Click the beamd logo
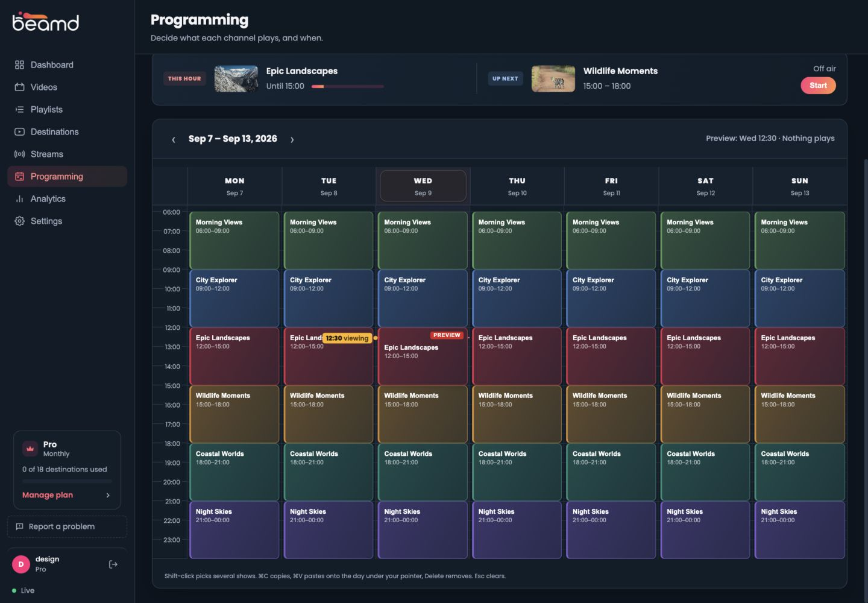The image size is (868, 603). pos(46,22)
